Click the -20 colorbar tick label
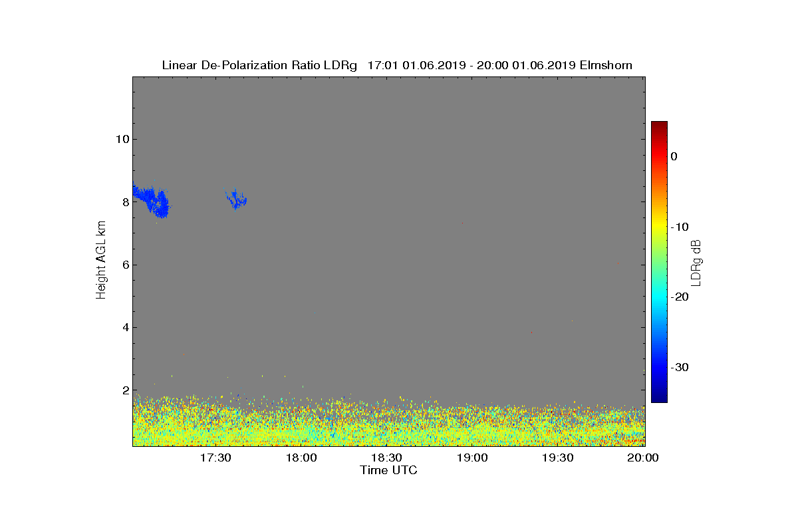Screen dimensions: 798x532 click(x=680, y=297)
